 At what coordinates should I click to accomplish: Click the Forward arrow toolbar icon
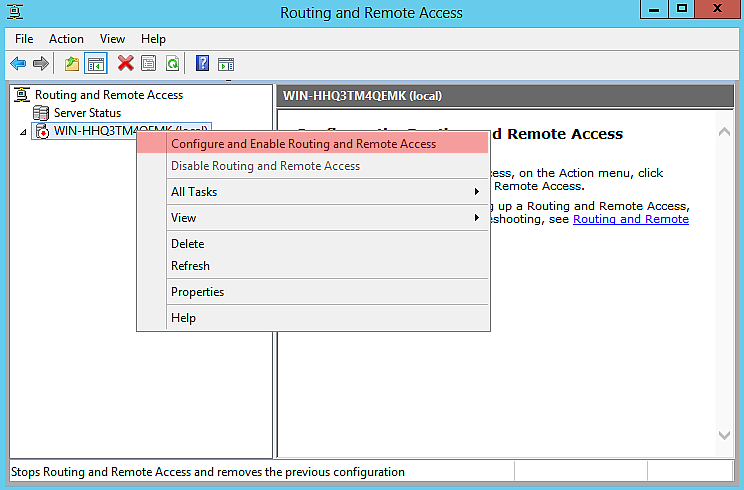pyautogui.click(x=41, y=63)
